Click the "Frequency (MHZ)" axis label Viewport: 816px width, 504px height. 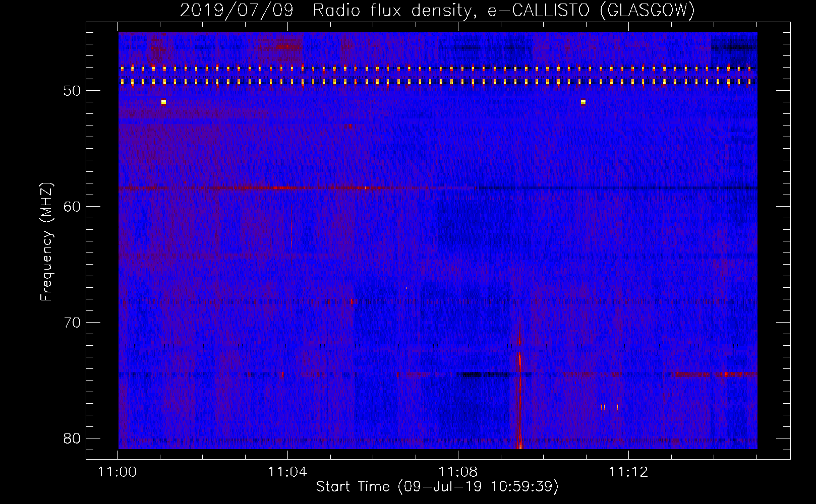(x=46, y=242)
